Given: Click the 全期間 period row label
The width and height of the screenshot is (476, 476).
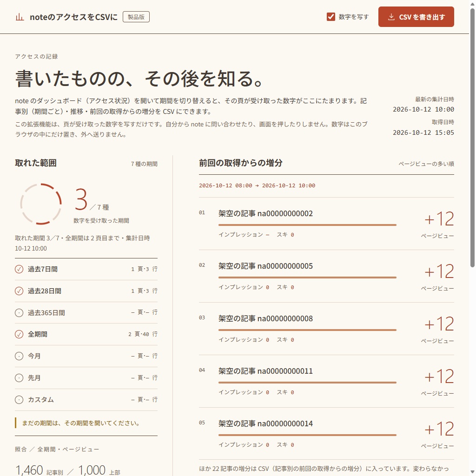Looking at the screenshot, I should 38,335.
